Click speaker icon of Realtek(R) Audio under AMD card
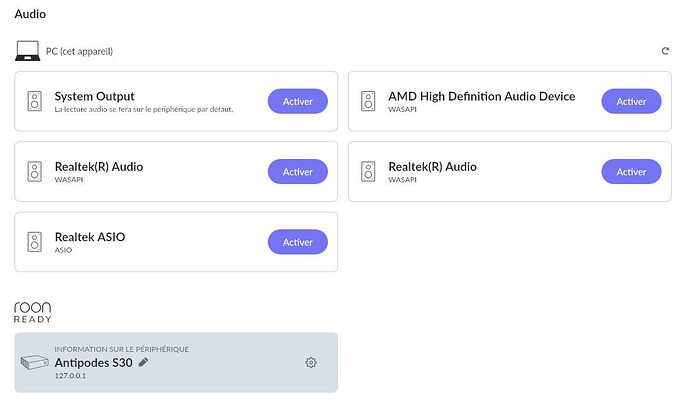This screenshot has height=404, width=690. click(368, 172)
